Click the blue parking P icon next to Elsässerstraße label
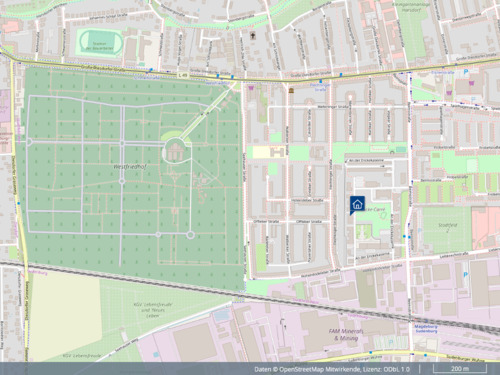Viewport: 500px width, 375px height. tap(466, 72)
